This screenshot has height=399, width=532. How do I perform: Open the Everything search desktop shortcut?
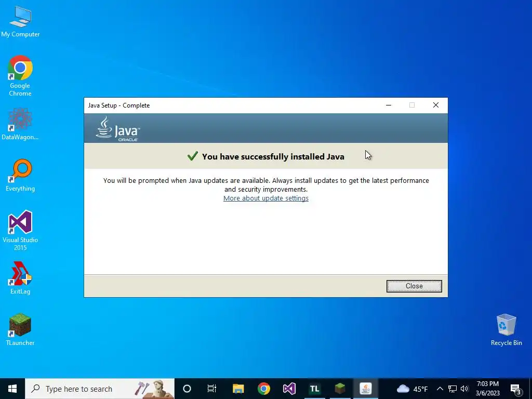coord(20,176)
